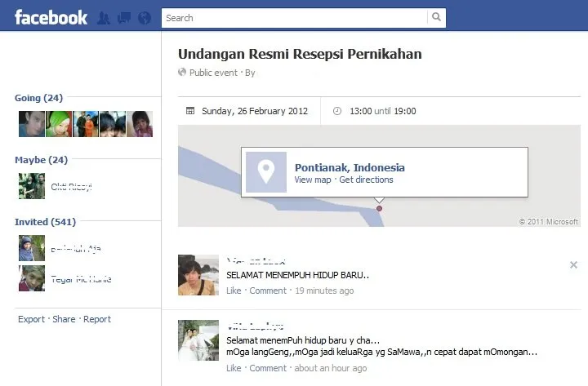Click the facebook logo
Viewport: 588px width, 386px height.
point(51,17)
